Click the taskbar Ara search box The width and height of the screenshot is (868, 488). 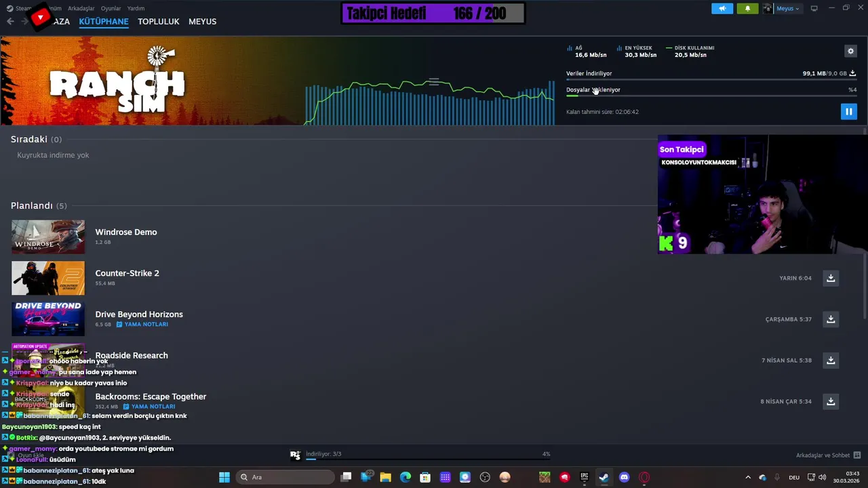286,477
